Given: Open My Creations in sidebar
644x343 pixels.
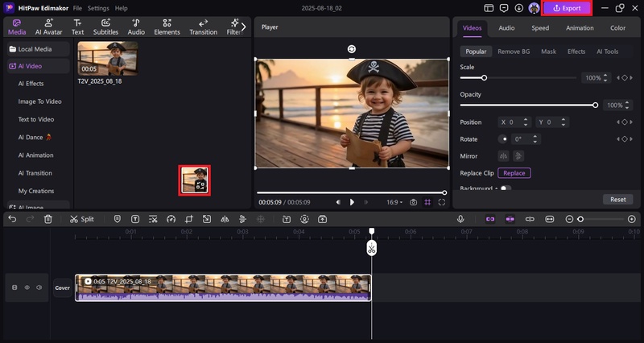Looking at the screenshot, I should tap(36, 191).
